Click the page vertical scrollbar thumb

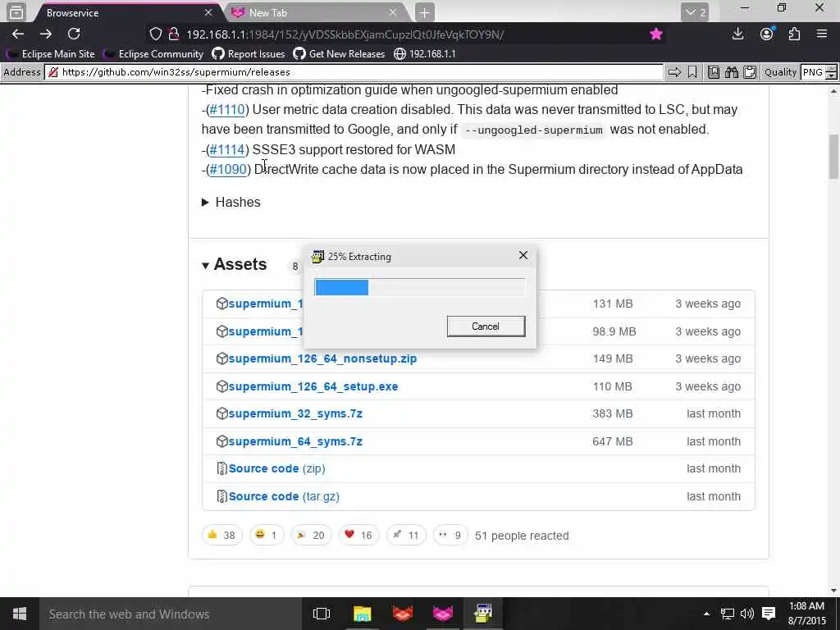click(x=833, y=156)
